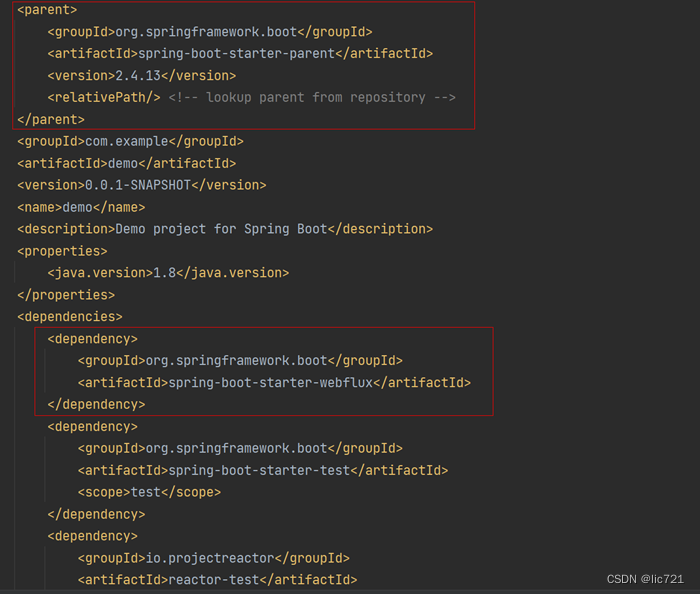Click the description Demo project line
700x594 pixels.
tap(225, 229)
